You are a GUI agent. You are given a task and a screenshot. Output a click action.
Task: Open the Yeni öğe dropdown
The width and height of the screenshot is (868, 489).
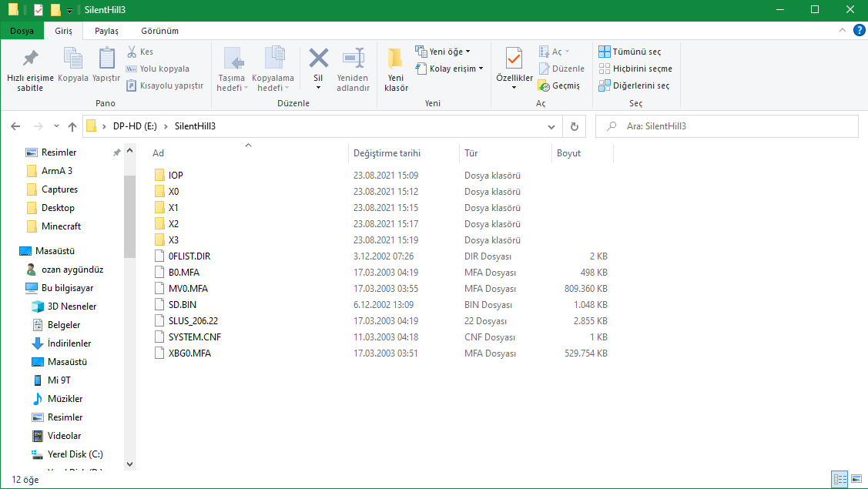(x=443, y=52)
